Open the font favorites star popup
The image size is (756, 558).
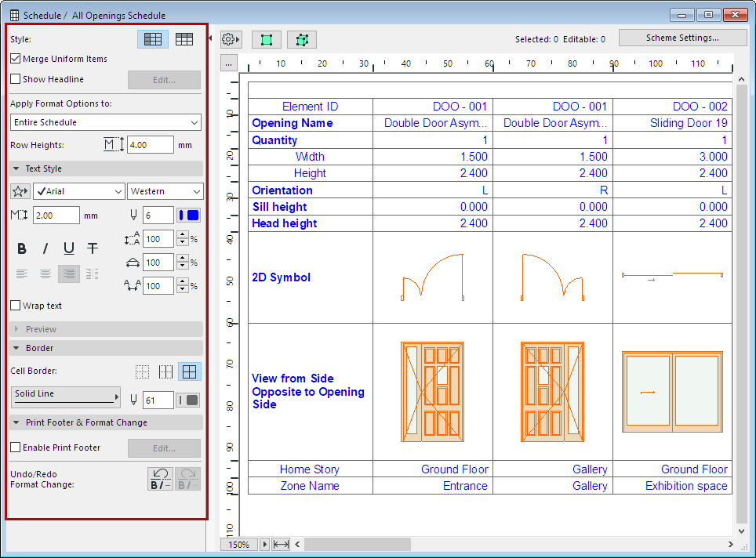pyautogui.click(x=20, y=191)
